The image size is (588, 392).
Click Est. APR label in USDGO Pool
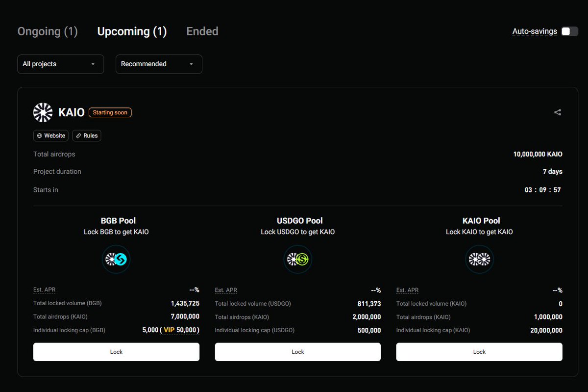click(226, 290)
